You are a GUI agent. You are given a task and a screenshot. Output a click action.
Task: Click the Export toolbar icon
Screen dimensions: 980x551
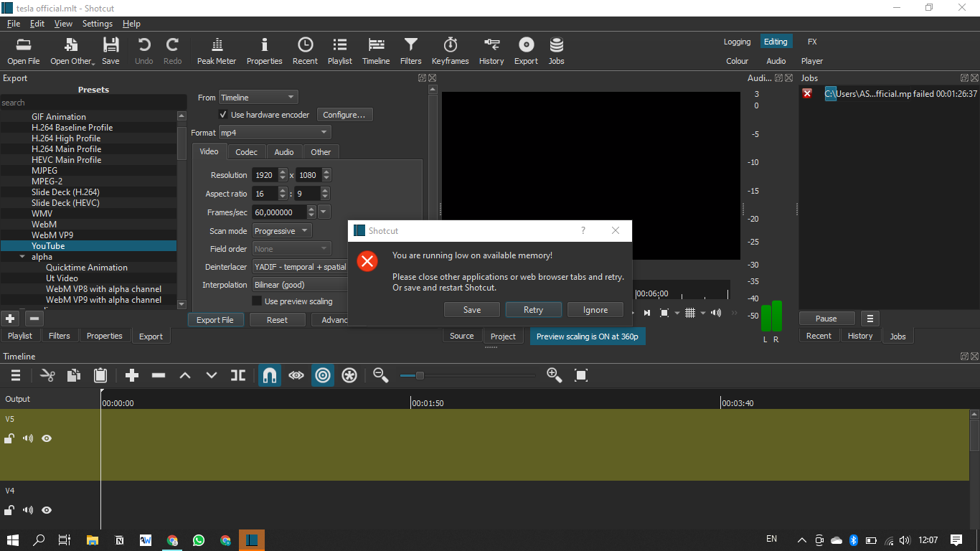point(526,52)
